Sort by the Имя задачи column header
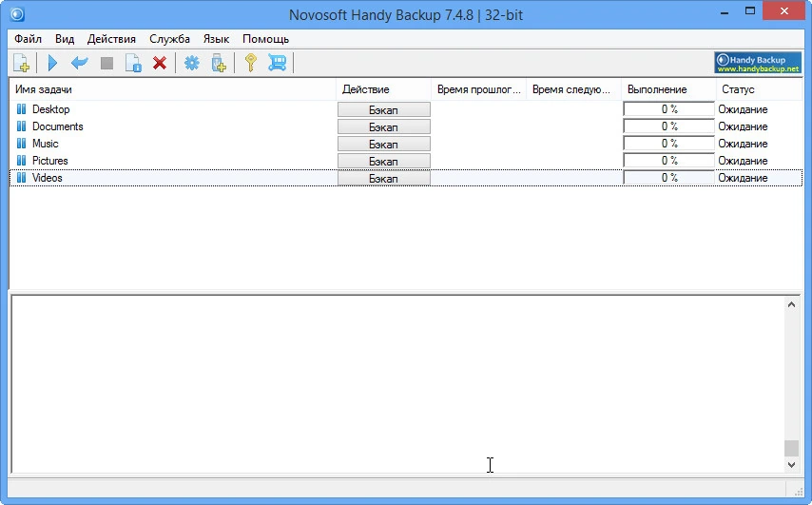812x505 pixels. pos(172,89)
